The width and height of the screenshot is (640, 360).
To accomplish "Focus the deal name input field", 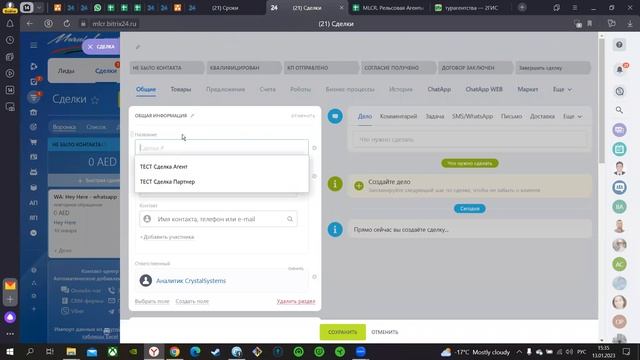I will pos(222,148).
